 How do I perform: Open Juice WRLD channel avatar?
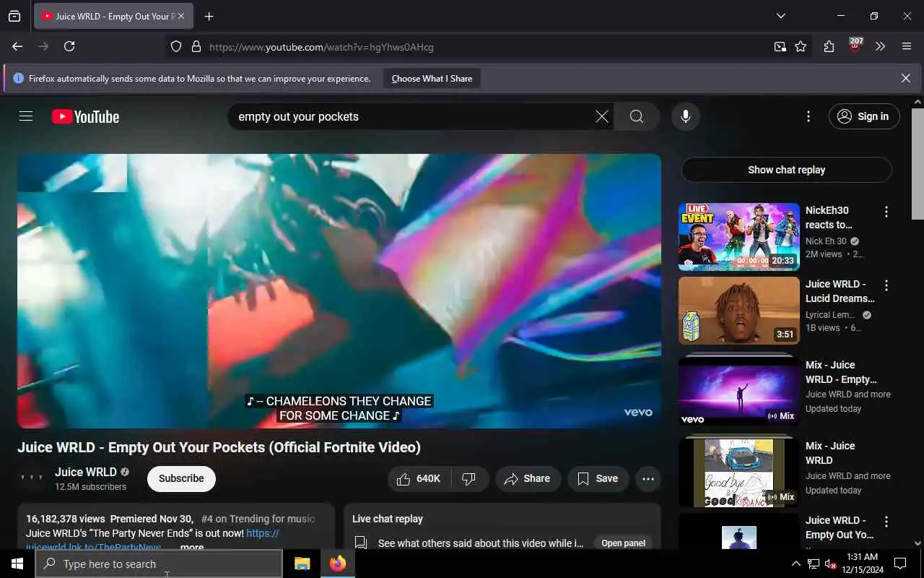point(32,478)
